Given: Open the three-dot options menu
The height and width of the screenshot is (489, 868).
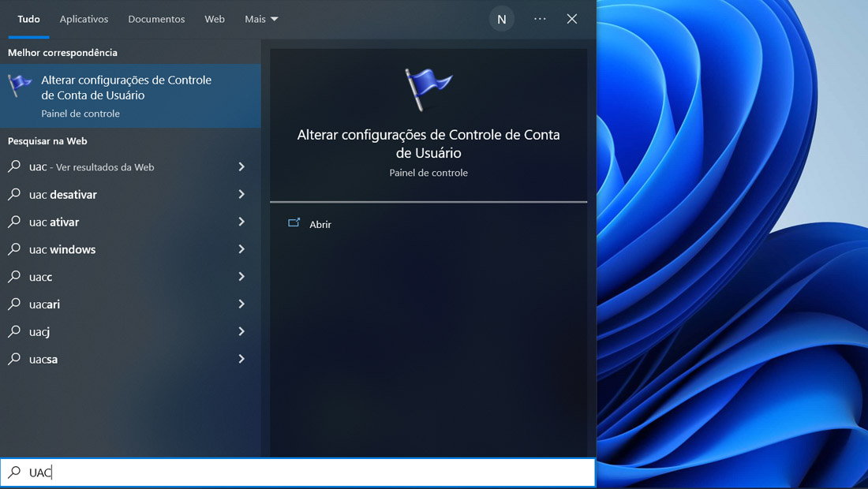Looking at the screenshot, I should tap(540, 19).
